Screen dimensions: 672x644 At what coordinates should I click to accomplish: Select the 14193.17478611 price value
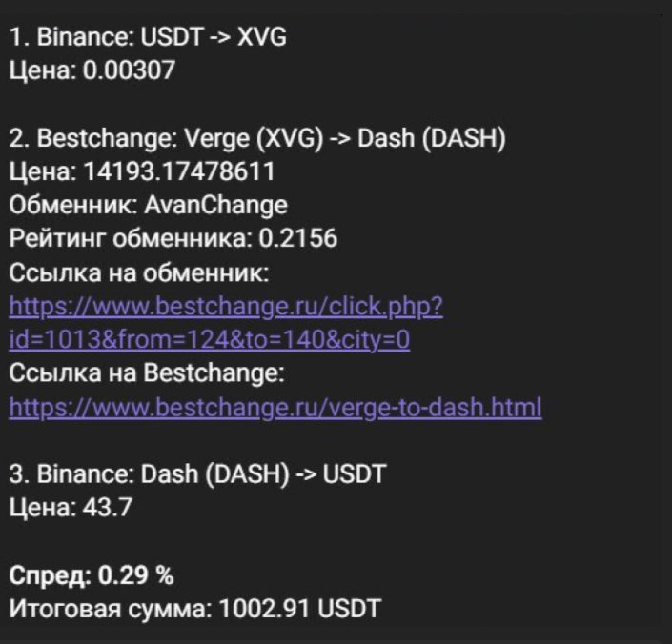pos(178,171)
